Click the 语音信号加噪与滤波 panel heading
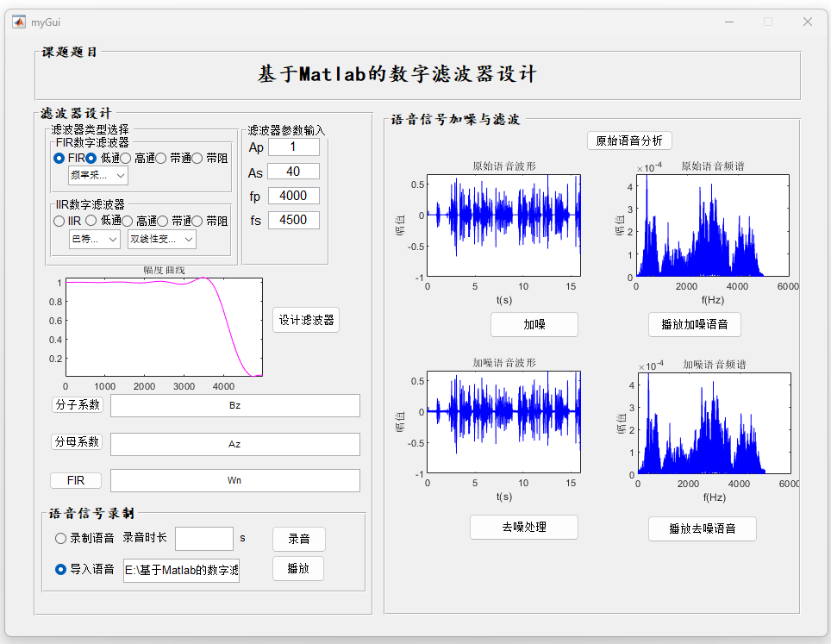This screenshot has width=831, height=644. pos(455,119)
